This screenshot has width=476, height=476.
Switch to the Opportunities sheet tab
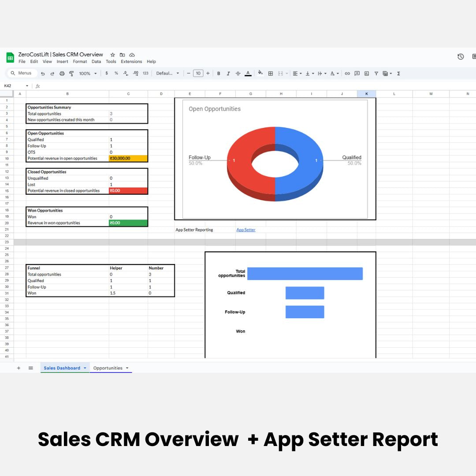point(108,368)
